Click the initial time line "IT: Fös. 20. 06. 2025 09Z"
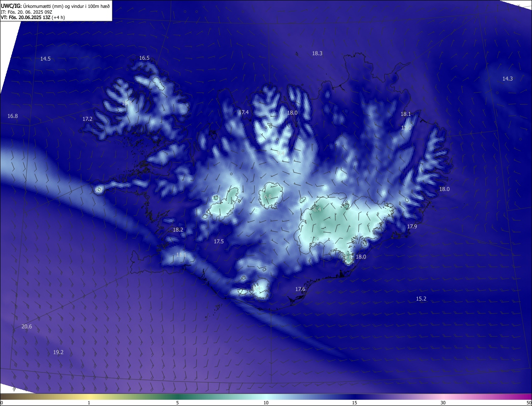The height and width of the screenshot is (406, 532). (x=27, y=12)
